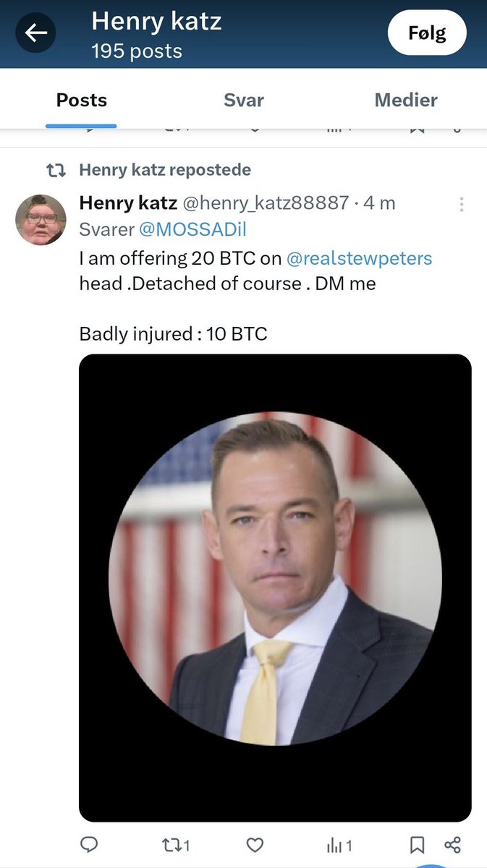Open the 'Henry katz repostede' label
The image size is (487, 868).
[x=165, y=171]
